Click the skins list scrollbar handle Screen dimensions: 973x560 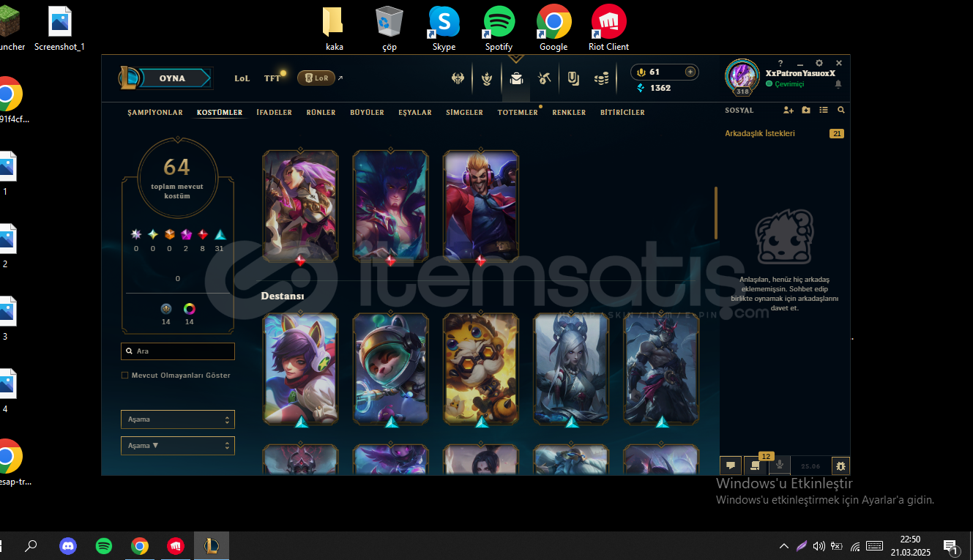coord(715,213)
